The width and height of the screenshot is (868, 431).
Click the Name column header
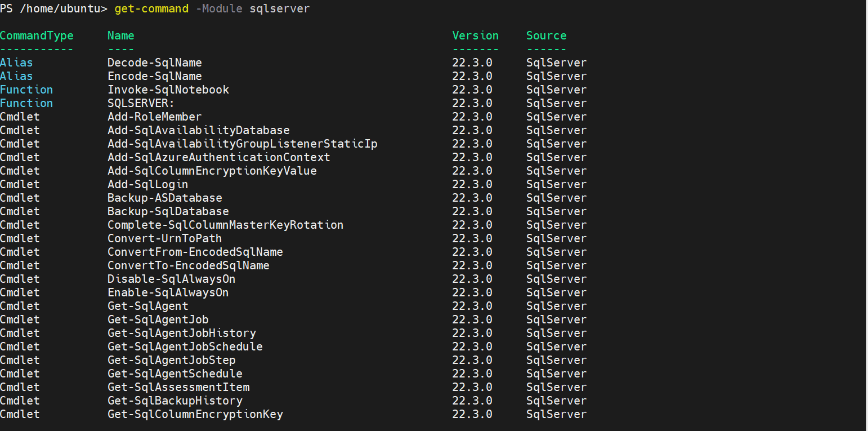click(x=121, y=35)
